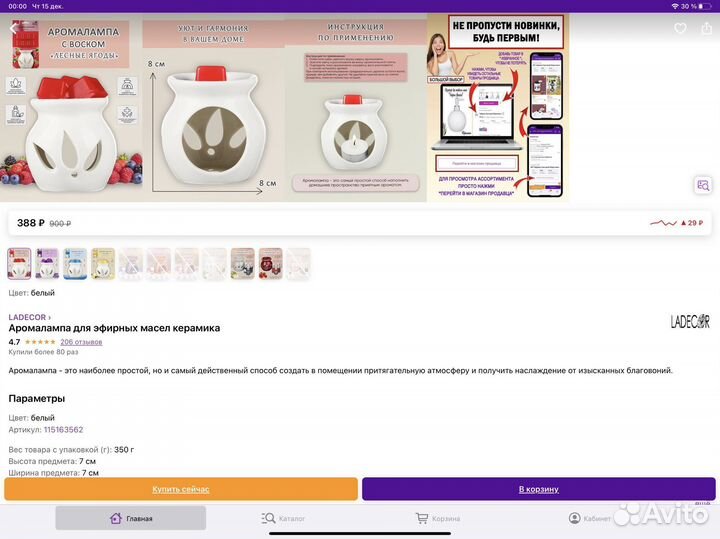Click the LADECOR brand logo
This screenshot has width=720, height=539.
(690, 321)
